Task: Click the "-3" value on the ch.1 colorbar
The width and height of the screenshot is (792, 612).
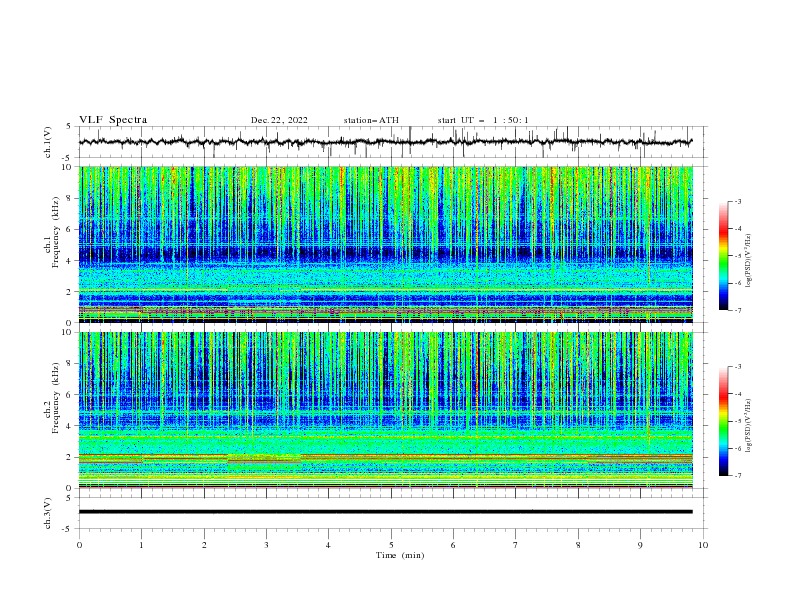Action: tap(737, 201)
